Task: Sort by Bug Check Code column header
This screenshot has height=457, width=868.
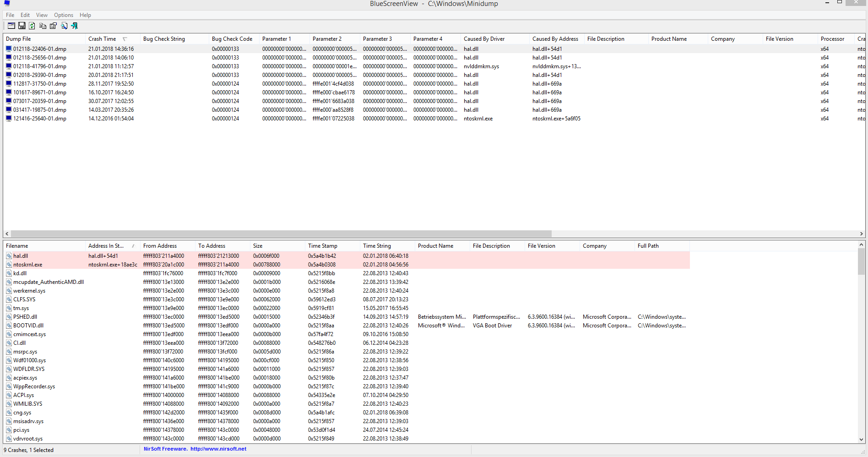Action: [x=234, y=39]
